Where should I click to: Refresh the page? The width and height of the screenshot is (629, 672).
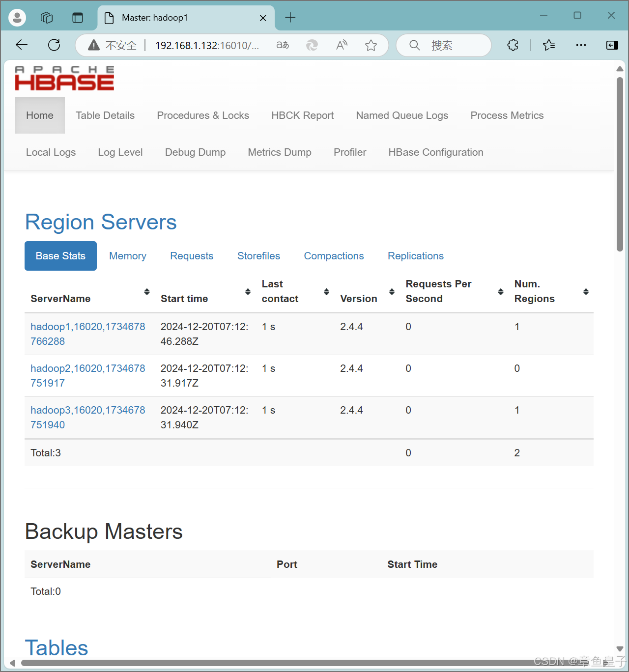click(54, 45)
